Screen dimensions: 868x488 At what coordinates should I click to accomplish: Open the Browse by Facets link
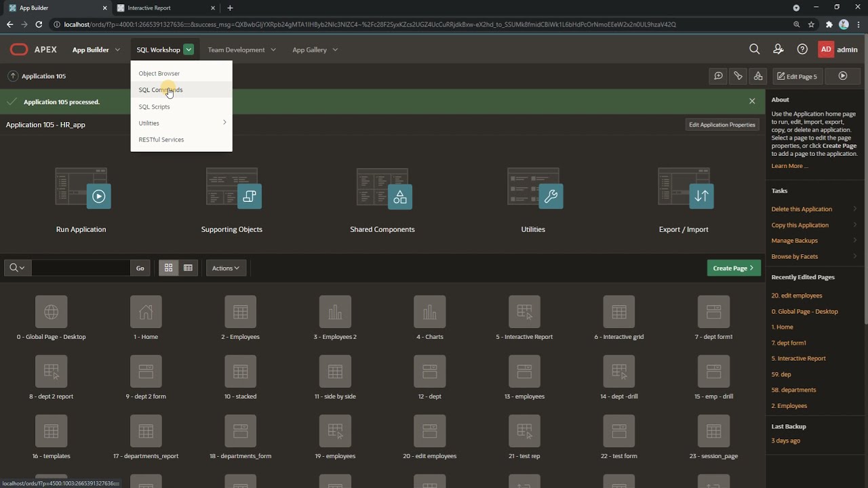[x=795, y=256]
